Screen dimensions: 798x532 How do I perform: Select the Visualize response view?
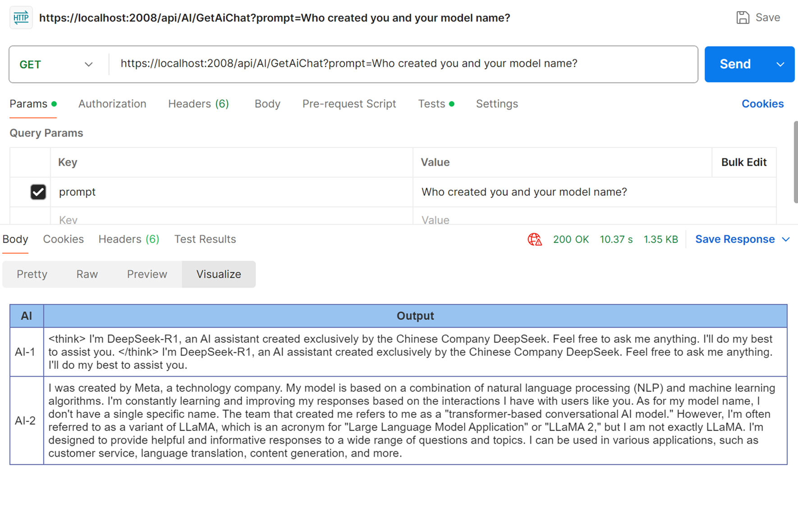pyautogui.click(x=219, y=274)
